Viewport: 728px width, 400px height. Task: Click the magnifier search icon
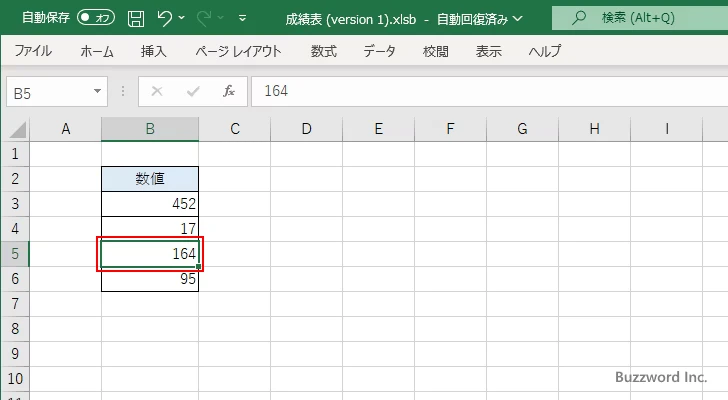tap(579, 18)
